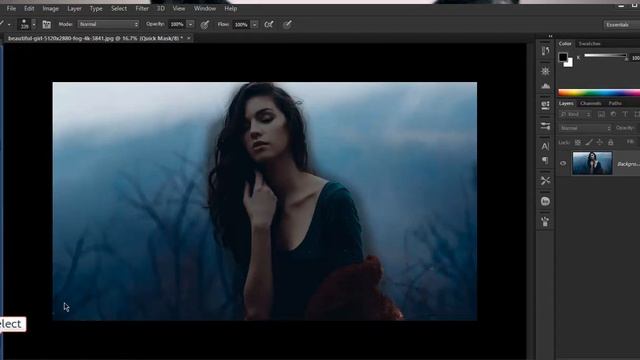
Task: Toggle lock position move icon
Action: 600,142
